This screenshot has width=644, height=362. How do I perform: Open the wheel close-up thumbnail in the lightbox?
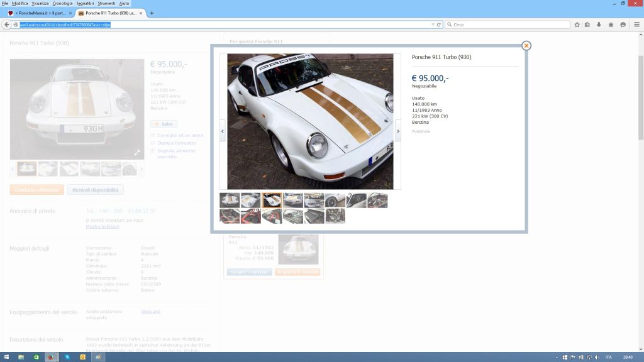click(335, 200)
